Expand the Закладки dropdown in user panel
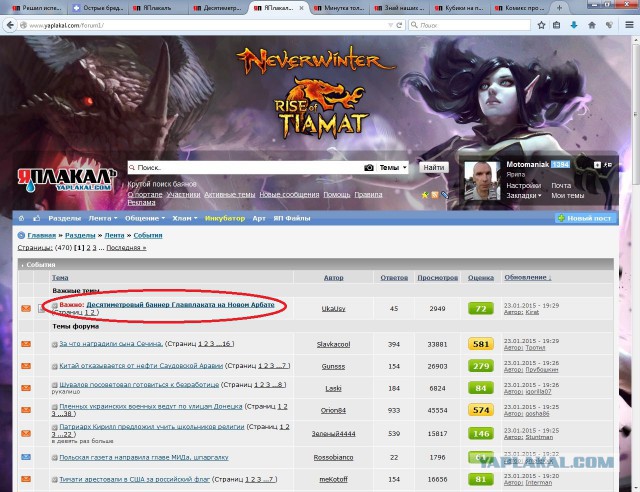The width and height of the screenshot is (640, 492). pos(524,196)
